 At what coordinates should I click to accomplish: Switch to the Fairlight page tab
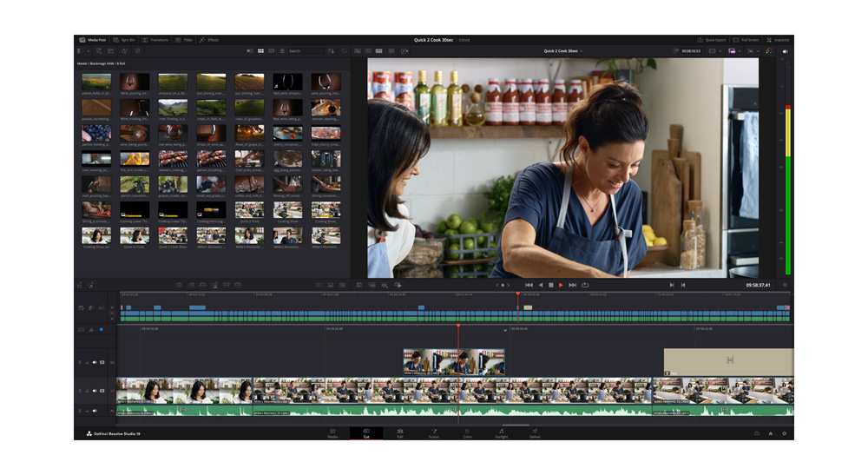pos(501,432)
